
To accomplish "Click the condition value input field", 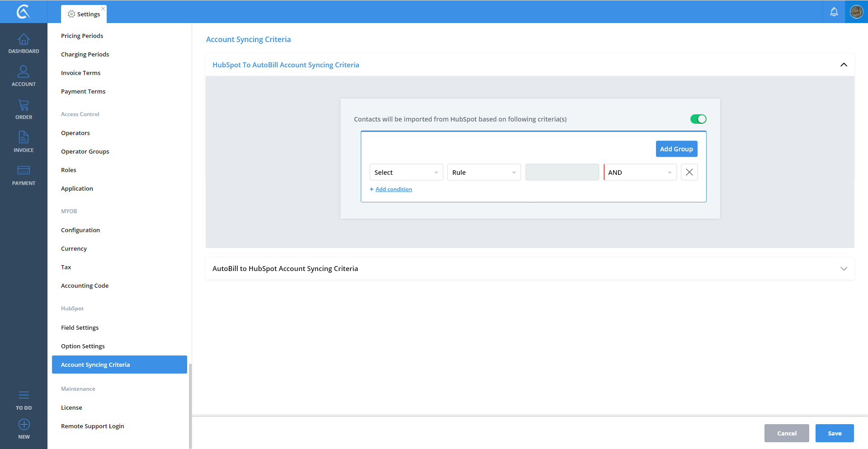I will pos(562,173).
